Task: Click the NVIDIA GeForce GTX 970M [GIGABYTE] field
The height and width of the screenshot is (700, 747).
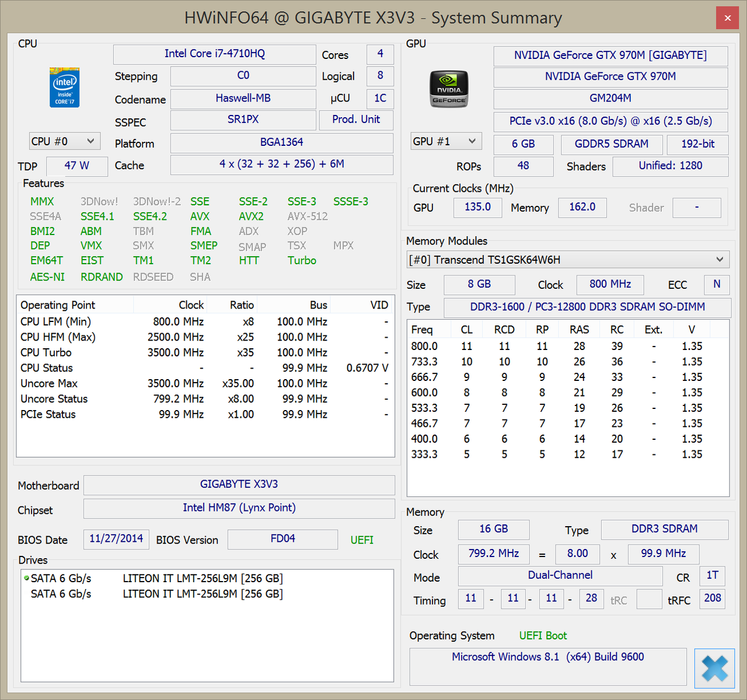Action: coord(610,55)
